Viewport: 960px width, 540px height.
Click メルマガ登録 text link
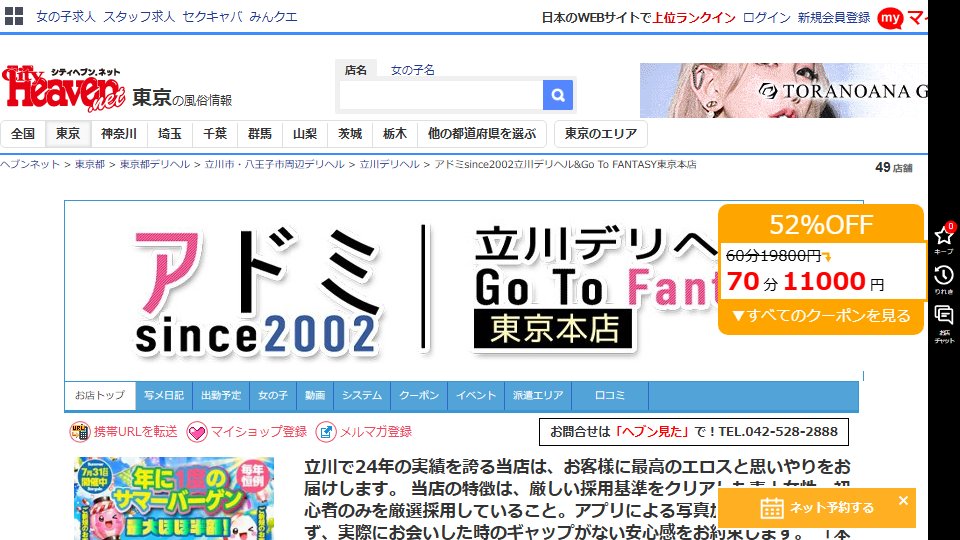tap(376, 432)
